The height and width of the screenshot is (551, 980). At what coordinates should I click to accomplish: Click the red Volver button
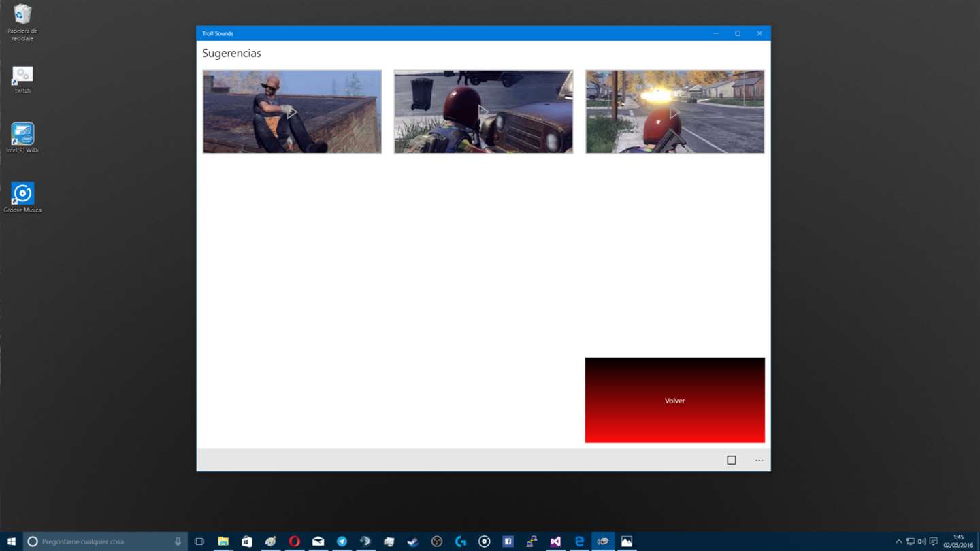pyautogui.click(x=674, y=400)
